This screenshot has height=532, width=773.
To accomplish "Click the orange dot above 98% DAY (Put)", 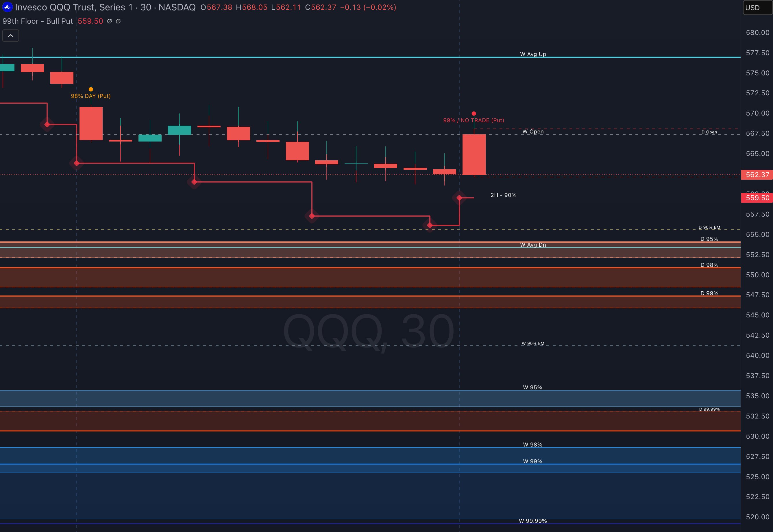I will coord(91,89).
